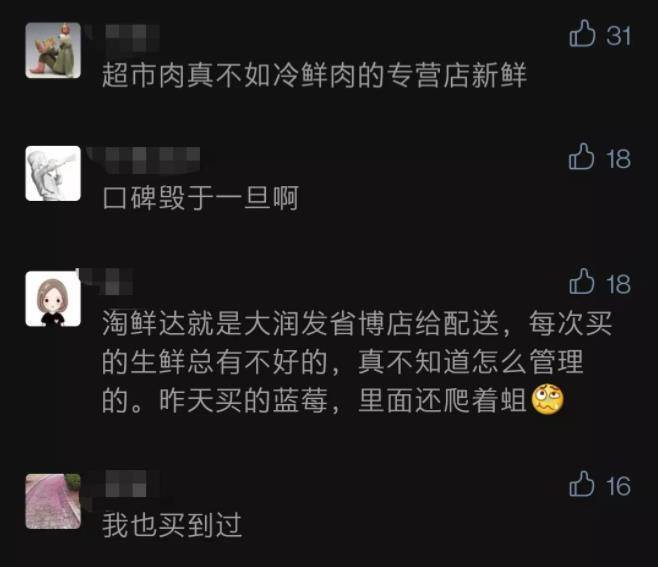Viewport: 658px width, 567px height.
Task: Click the 16 like count
Action: [618, 486]
